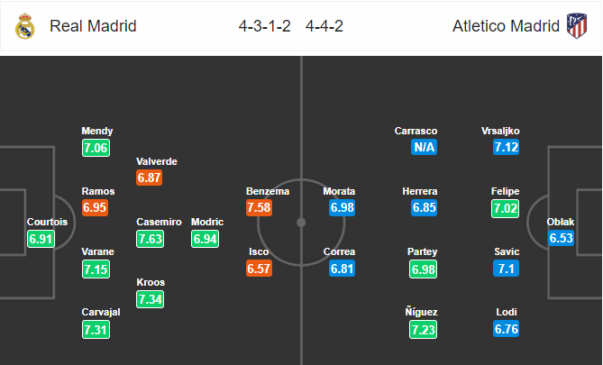Open Isco's 6.57 rating badge
This screenshot has height=365, width=603.
click(259, 268)
